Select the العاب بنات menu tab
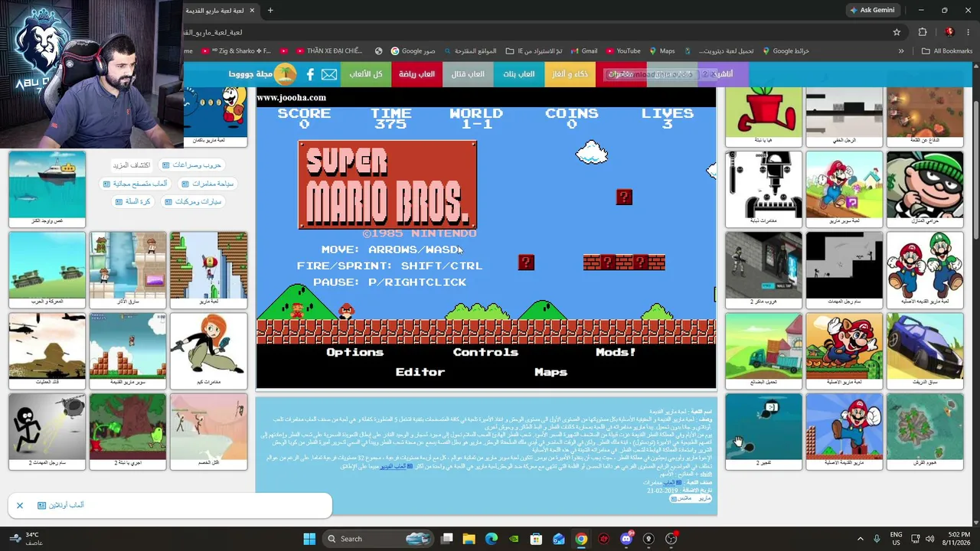The image size is (980, 551). pos(519,74)
